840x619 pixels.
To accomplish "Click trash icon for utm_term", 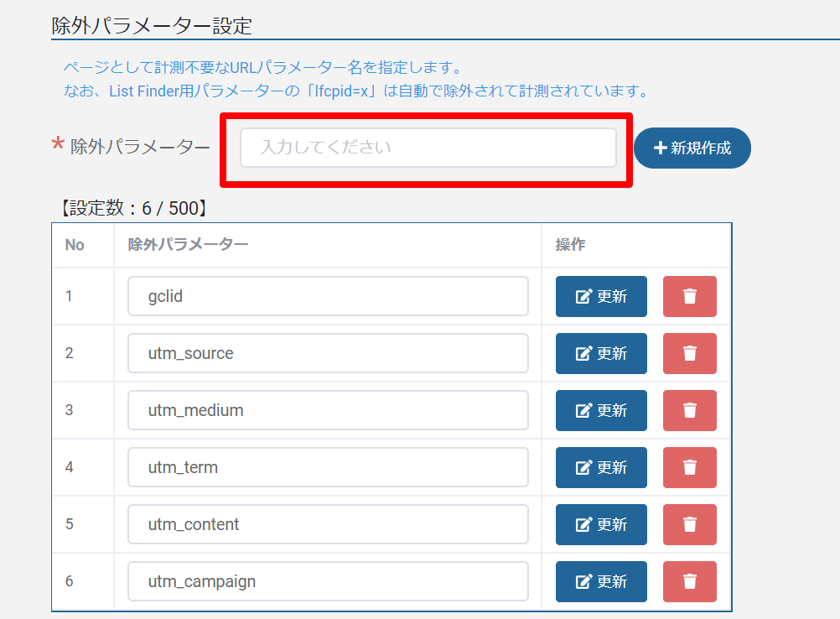I will pos(689,467).
